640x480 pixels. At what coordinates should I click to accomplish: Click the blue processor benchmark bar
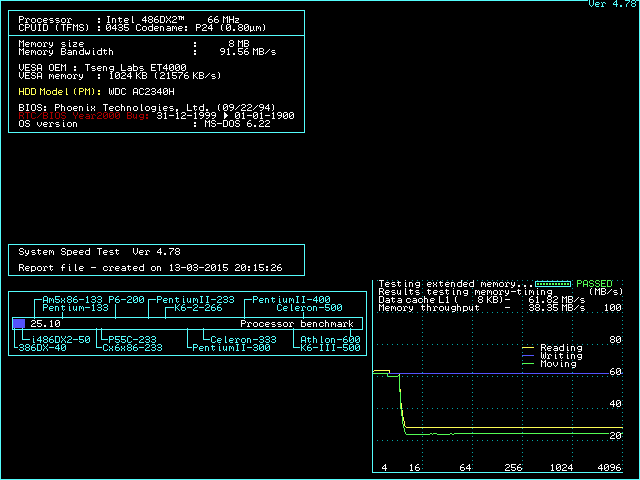click(19, 324)
